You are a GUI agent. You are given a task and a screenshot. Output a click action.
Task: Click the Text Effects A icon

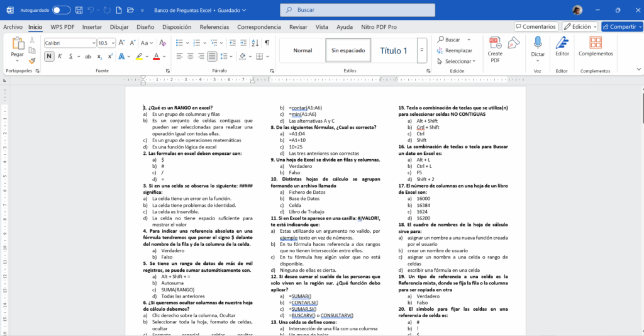click(121, 56)
